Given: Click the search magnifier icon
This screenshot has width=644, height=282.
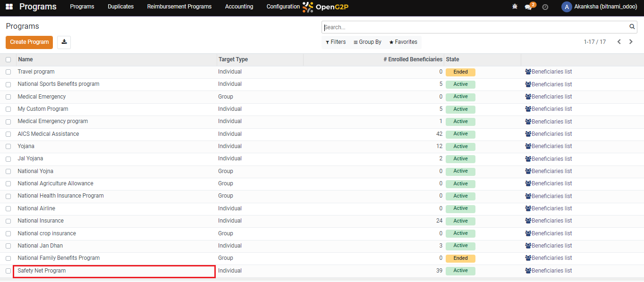Looking at the screenshot, I should (632, 27).
